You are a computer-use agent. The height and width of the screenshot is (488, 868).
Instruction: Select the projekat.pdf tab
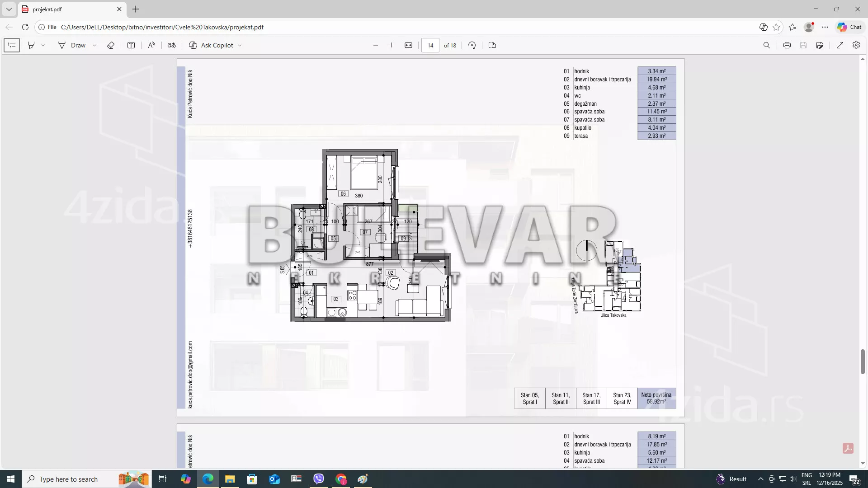coord(68,9)
